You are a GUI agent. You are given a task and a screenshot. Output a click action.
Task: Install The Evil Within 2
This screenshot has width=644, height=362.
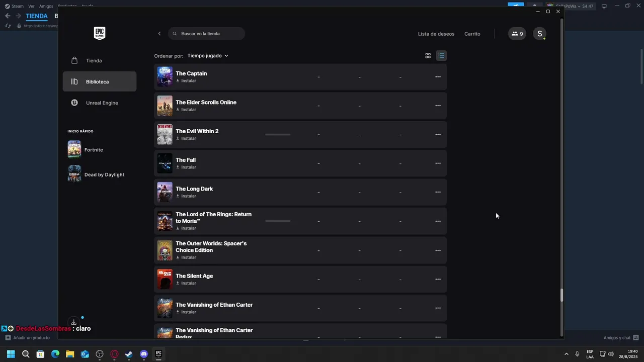[186, 138]
